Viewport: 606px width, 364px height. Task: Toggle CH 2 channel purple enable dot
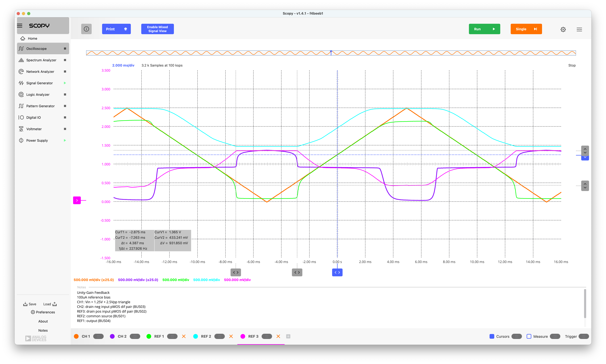tap(112, 336)
